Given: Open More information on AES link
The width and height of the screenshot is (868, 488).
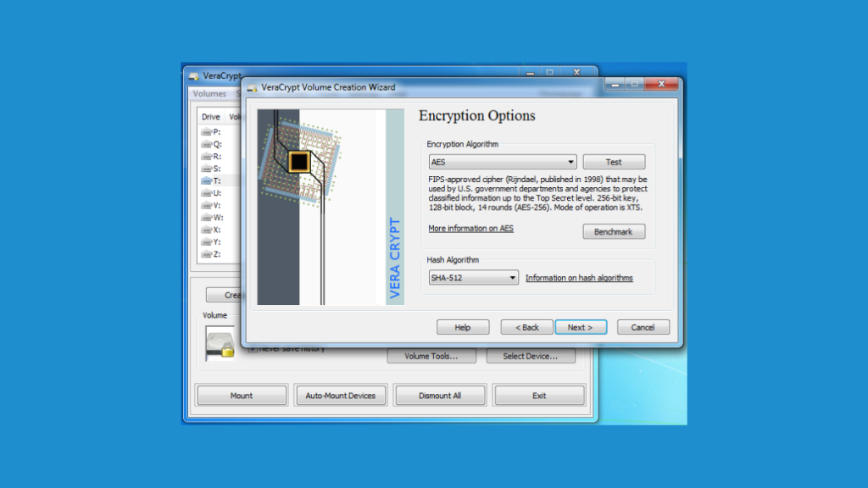Looking at the screenshot, I should 470,229.
